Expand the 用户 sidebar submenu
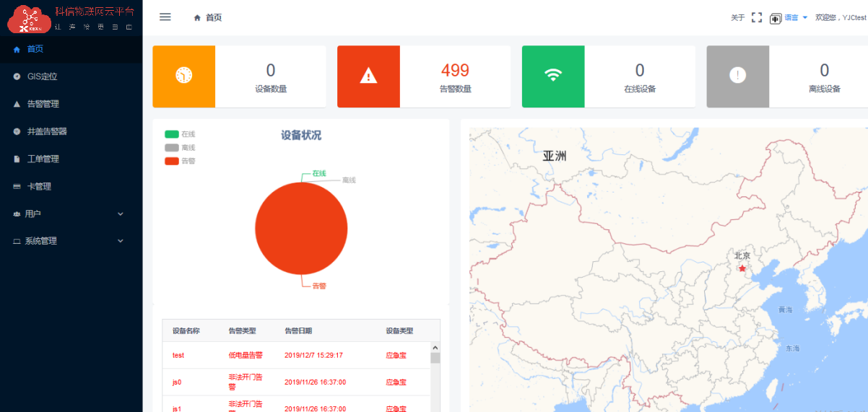Screen dimensions: 868x412 71,214
